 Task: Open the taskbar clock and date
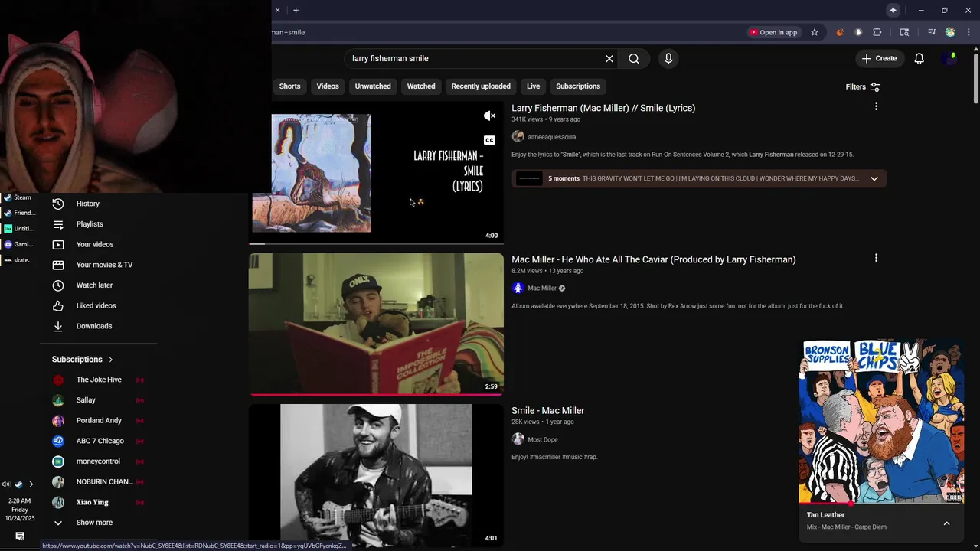click(20, 510)
